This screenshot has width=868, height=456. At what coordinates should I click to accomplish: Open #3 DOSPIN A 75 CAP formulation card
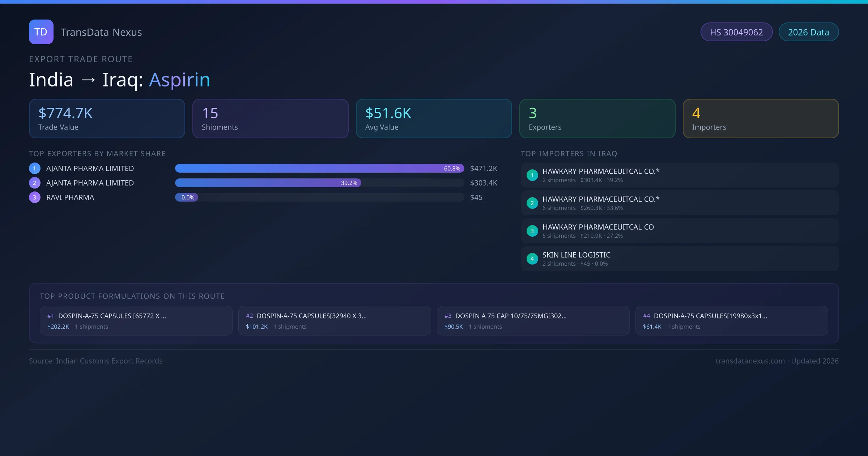pos(533,321)
